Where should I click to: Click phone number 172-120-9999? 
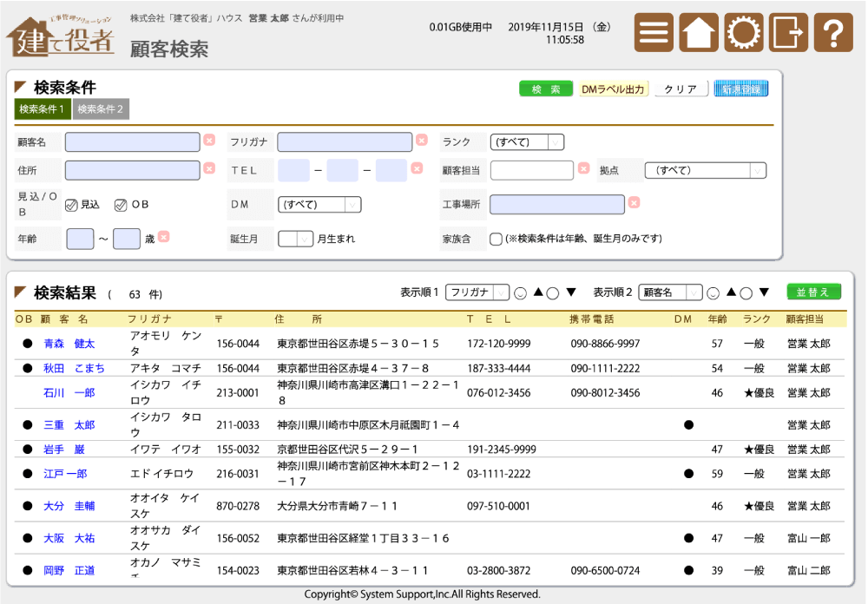499,344
